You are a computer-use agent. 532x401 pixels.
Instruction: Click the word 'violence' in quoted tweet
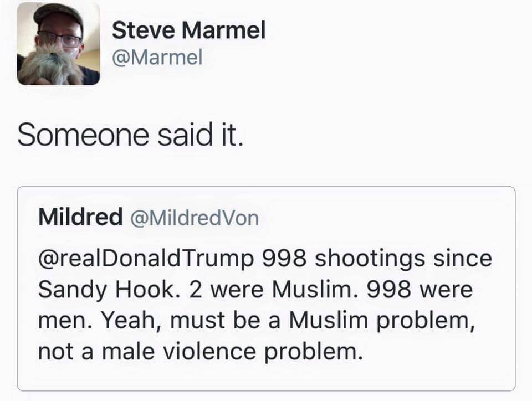pos(209,351)
